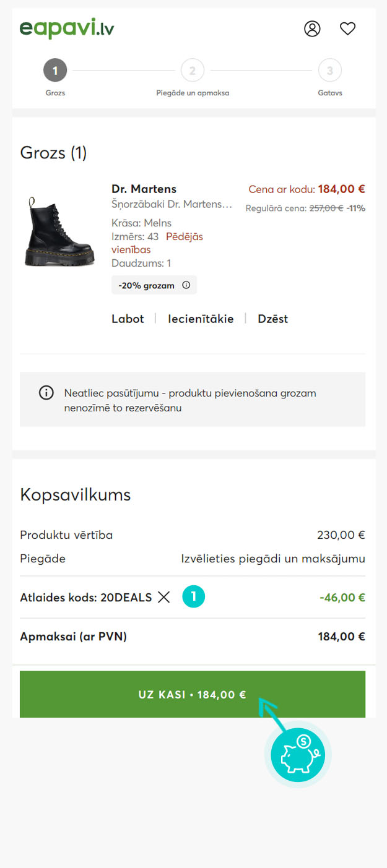Open the user account icon
The image size is (387, 868).
coord(312,28)
